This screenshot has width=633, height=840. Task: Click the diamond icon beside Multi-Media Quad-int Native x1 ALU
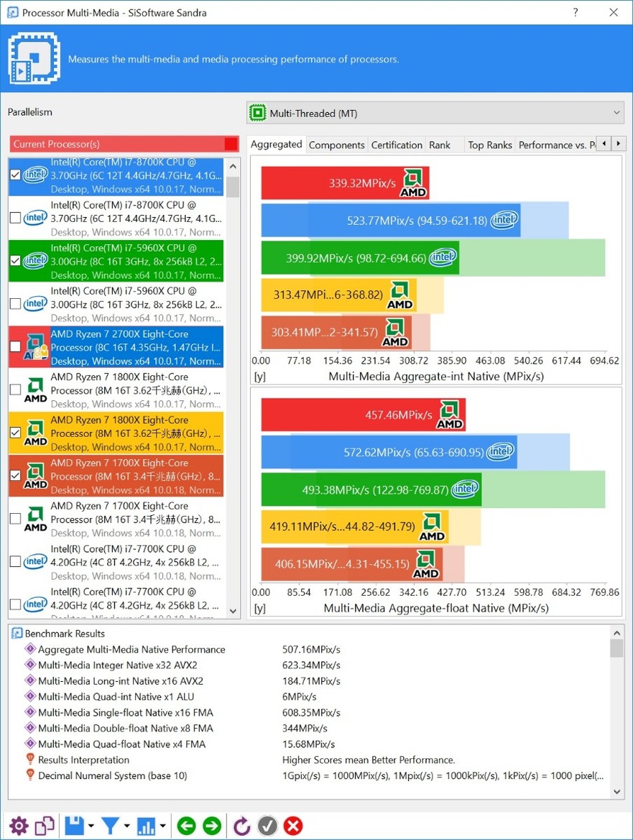pos(30,696)
